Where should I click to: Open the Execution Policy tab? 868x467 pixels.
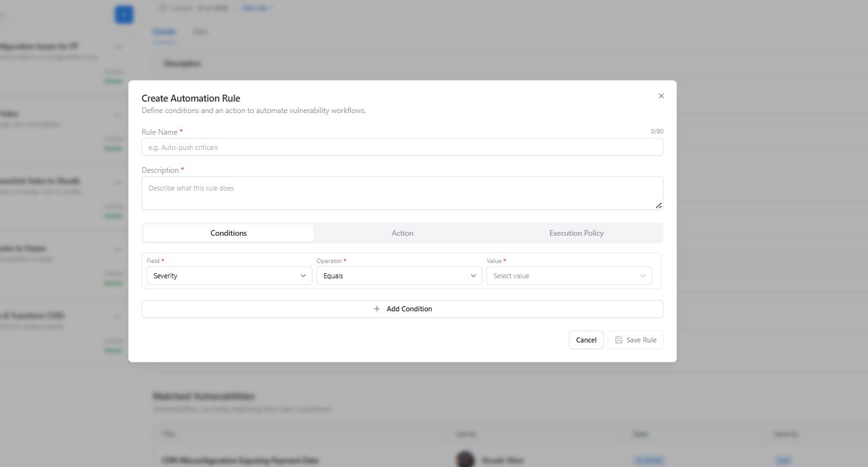pyautogui.click(x=576, y=233)
